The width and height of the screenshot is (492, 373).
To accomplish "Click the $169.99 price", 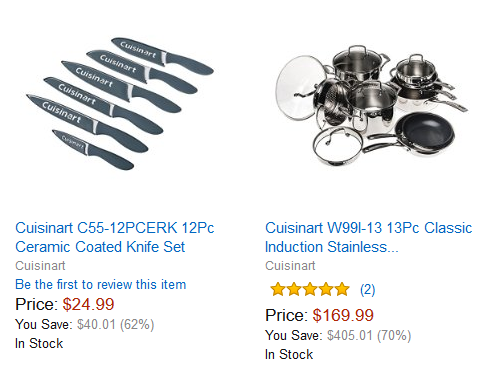I will [x=343, y=315].
